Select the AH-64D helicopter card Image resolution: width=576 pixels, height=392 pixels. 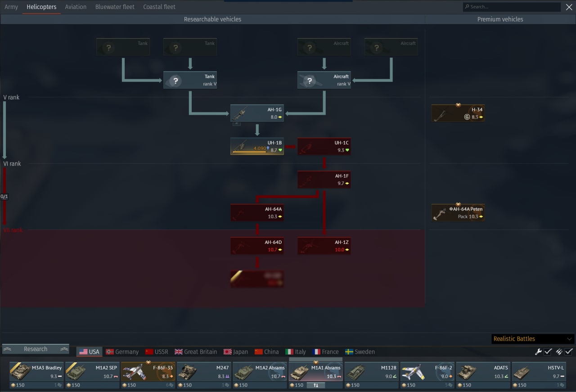(x=257, y=246)
